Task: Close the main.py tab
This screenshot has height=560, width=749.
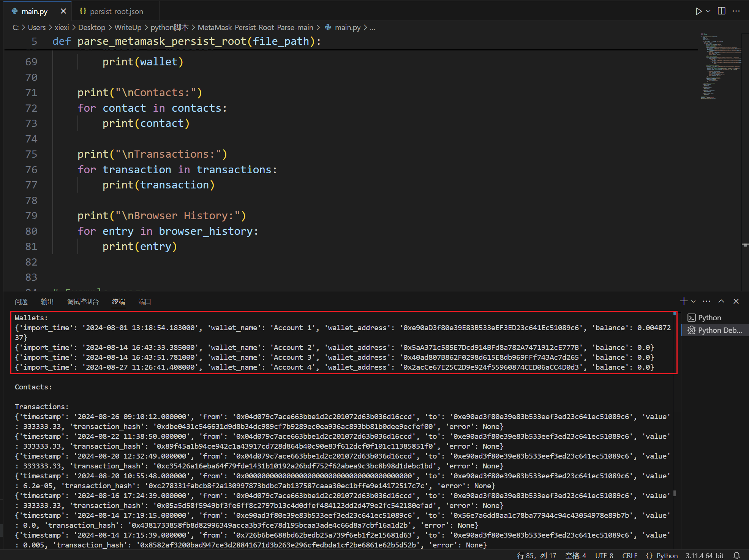Action: [63, 11]
